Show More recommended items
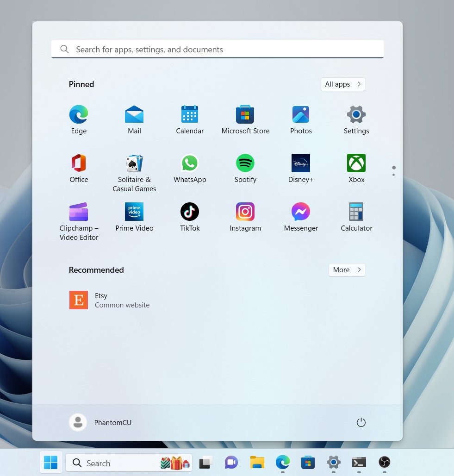The width and height of the screenshot is (454, 476). pos(347,270)
